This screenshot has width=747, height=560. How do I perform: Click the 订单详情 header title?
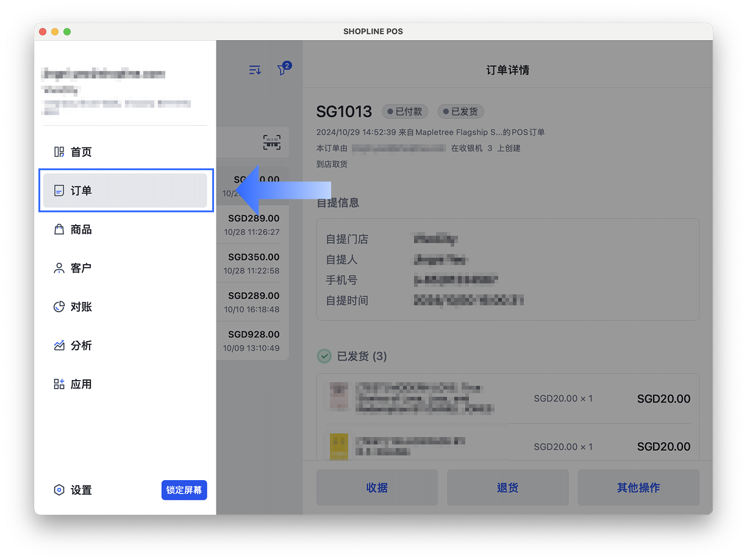[x=507, y=70]
